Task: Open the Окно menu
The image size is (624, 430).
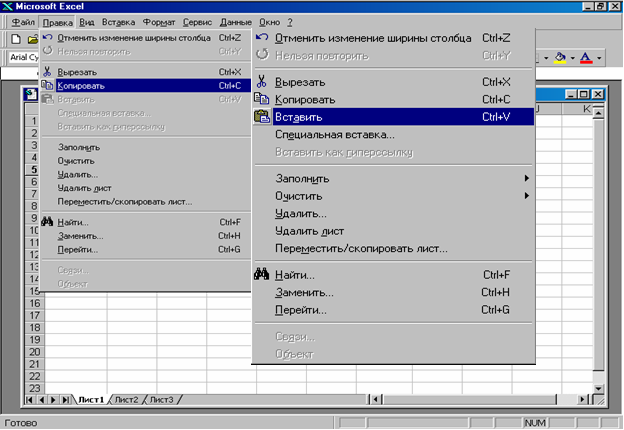Action: click(269, 22)
